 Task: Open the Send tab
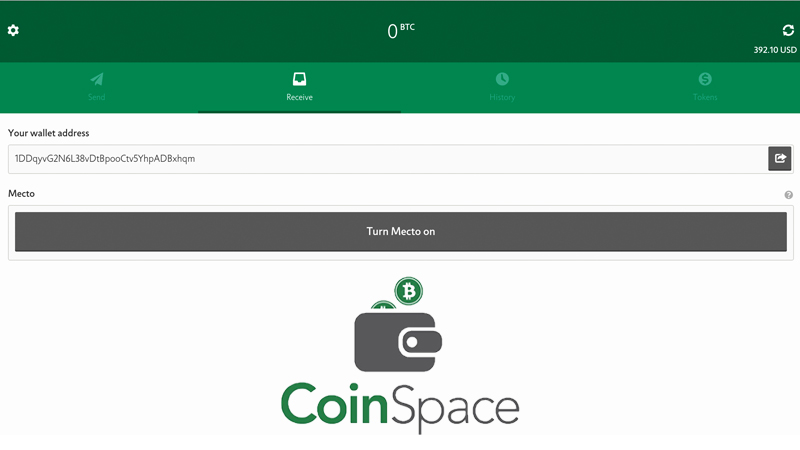[96, 87]
